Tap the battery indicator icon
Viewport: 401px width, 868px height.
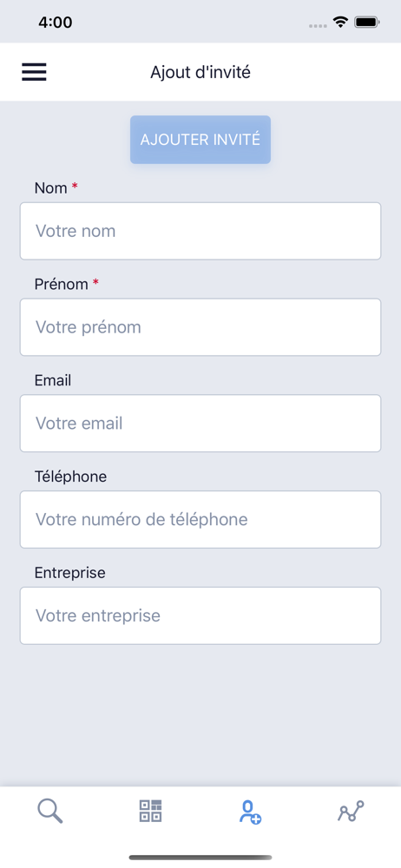(x=366, y=23)
